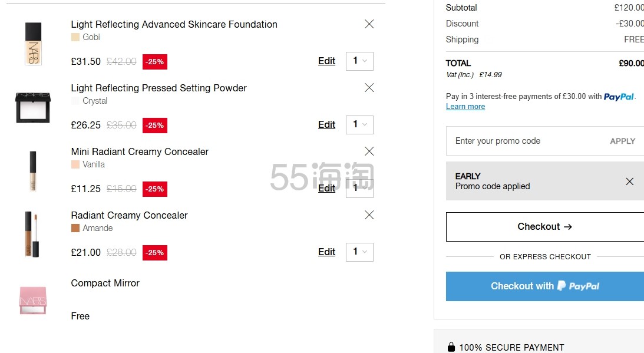
Task: Open quantity dropdown for Pressed Setting Powder
Action: pos(359,125)
